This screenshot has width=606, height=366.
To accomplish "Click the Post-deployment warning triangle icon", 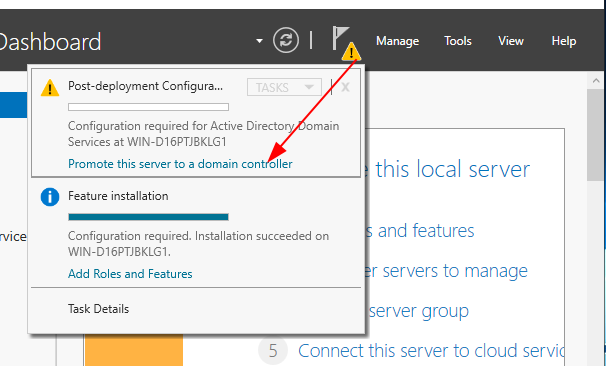I will (x=50, y=88).
